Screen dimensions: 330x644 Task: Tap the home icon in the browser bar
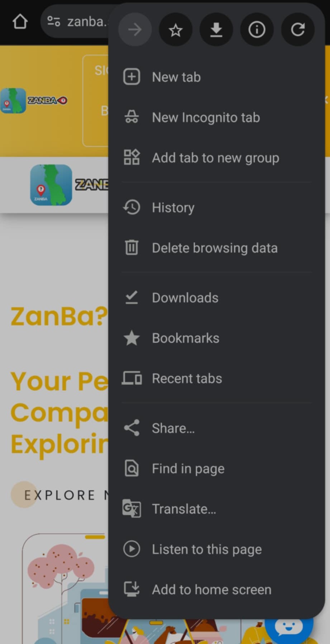tap(20, 22)
